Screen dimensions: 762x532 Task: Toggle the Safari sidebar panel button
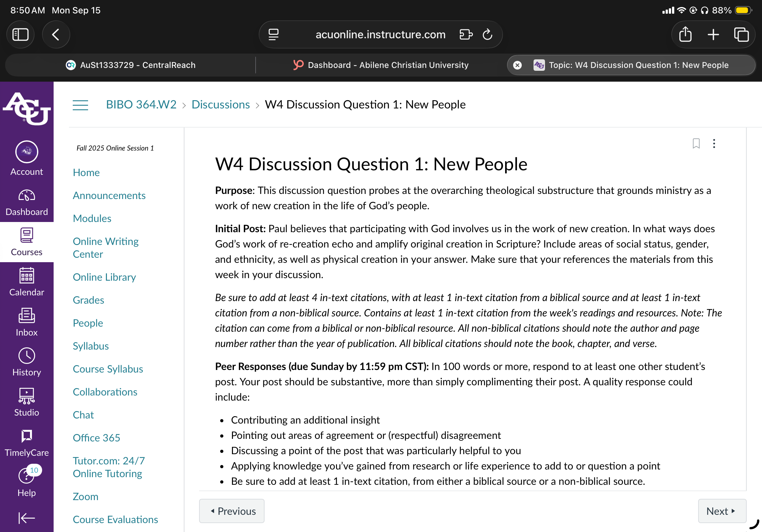[x=20, y=34]
